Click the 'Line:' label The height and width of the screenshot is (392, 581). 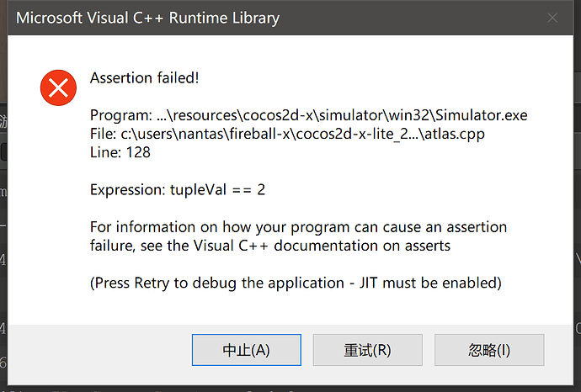point(106,152)
